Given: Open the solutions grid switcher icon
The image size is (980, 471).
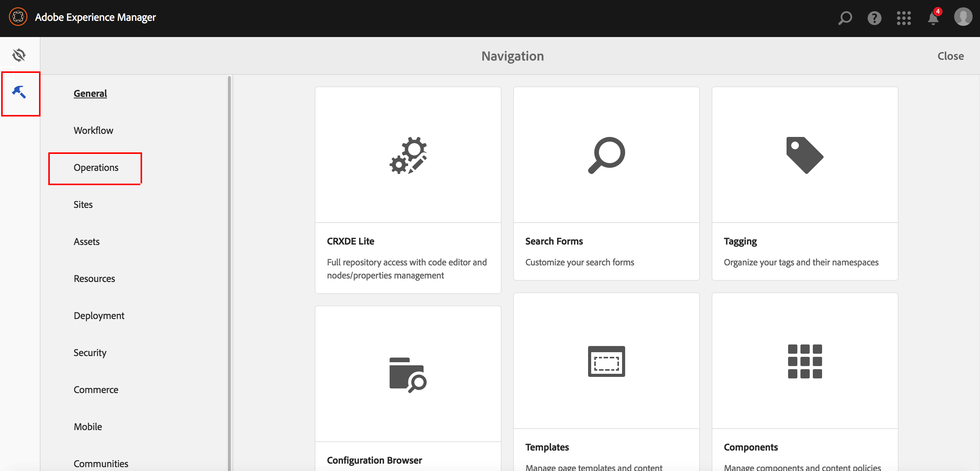Looking at the screenshot, I should click(x=904, y=18).
